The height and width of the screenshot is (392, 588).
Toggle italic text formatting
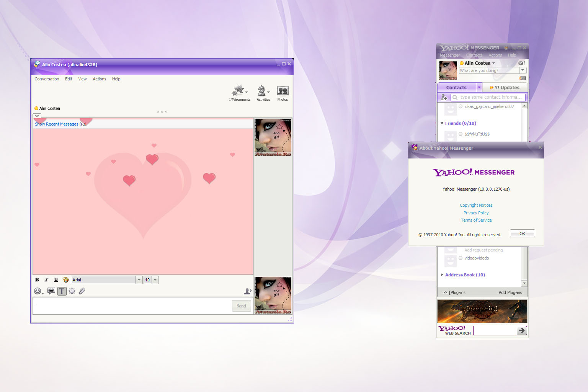click(46, 280)
